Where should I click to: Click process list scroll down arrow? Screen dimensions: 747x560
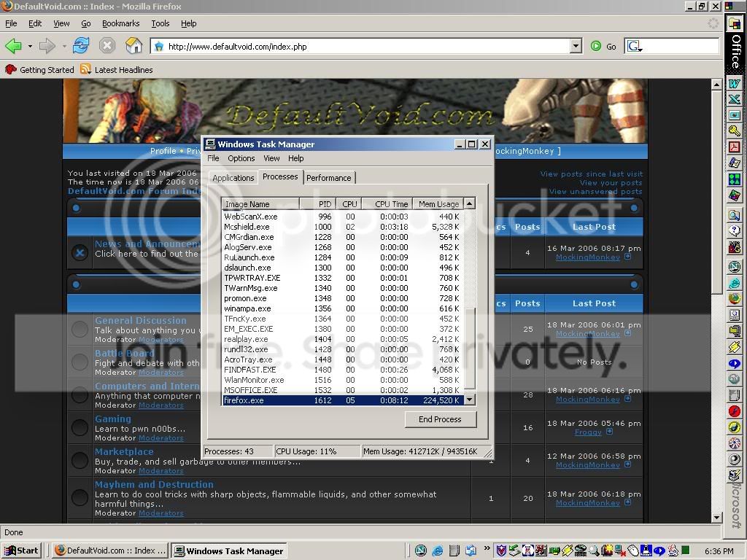pos(470,400)
